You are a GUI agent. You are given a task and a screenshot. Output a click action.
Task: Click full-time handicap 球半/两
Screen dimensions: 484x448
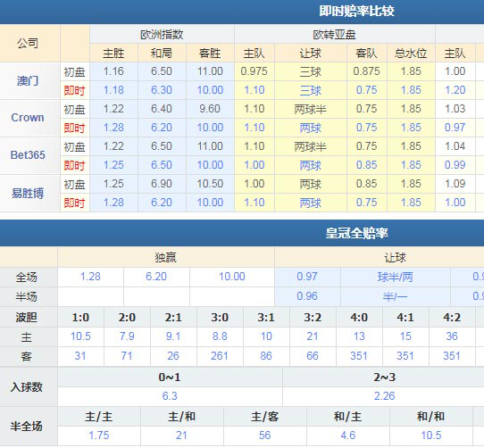(395, 277)
